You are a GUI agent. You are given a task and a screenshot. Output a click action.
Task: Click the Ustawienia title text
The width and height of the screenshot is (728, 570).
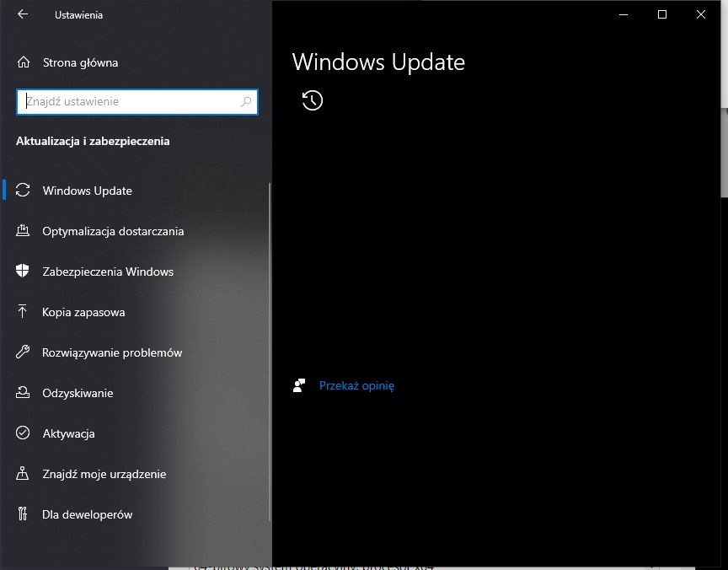78,15
